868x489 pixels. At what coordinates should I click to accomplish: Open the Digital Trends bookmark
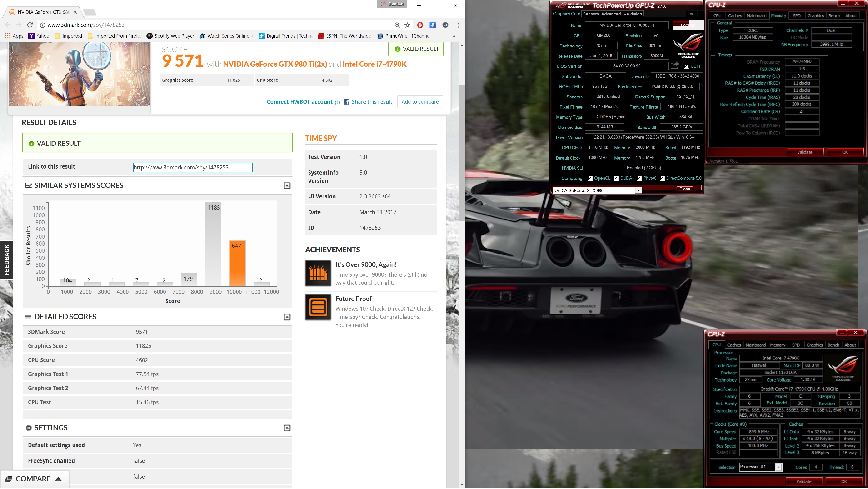tap(286, 36)
